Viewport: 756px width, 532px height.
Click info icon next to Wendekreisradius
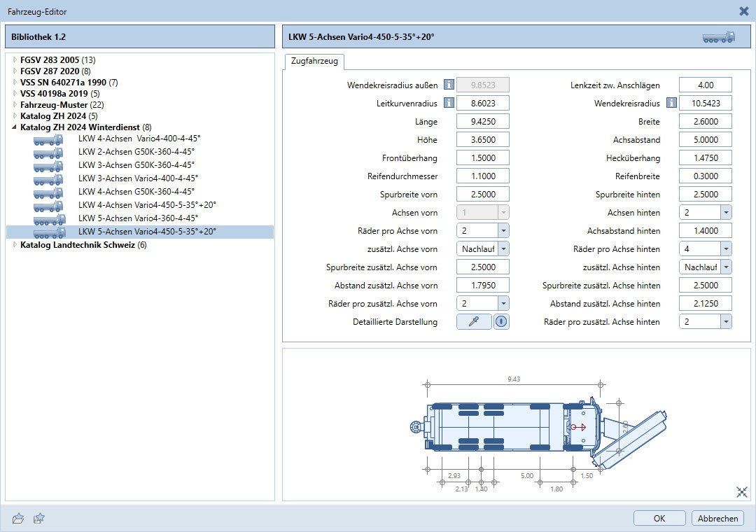pyautogui.click(x=671, y=103)
